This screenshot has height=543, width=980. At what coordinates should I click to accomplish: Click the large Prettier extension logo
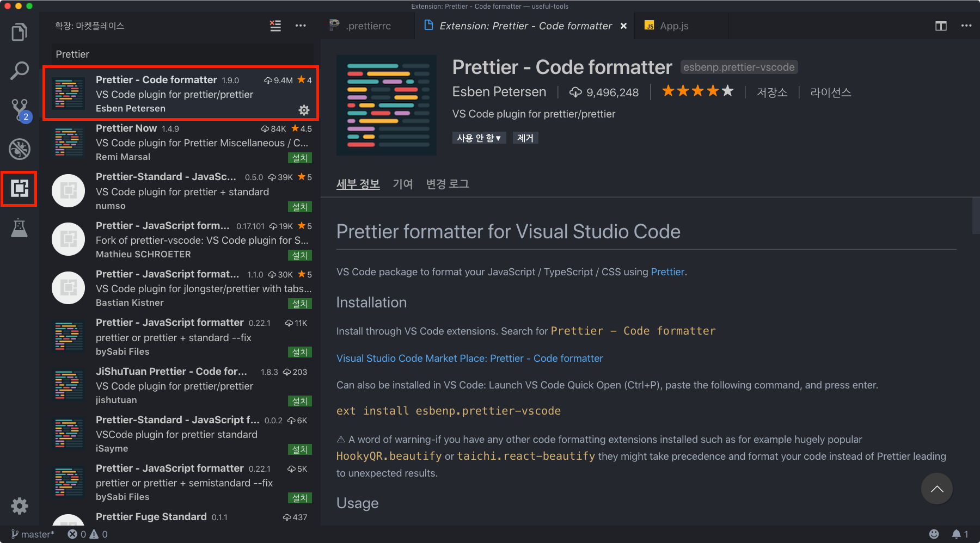387,105
